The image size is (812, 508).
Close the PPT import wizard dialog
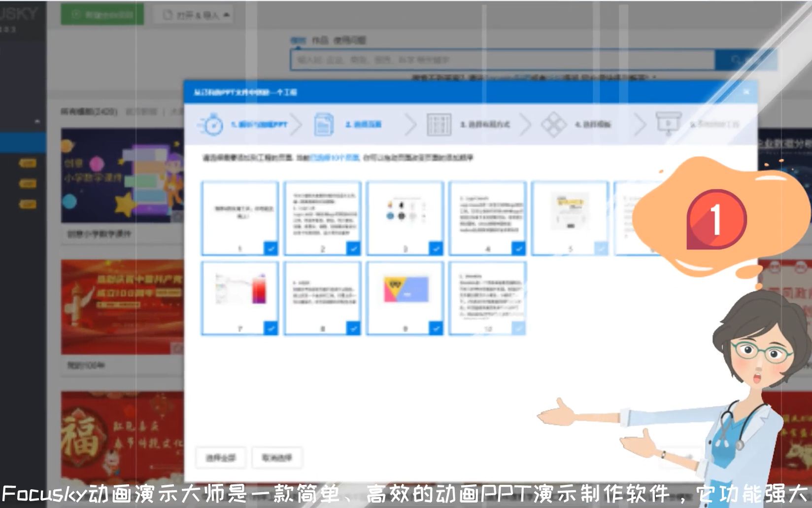point(746,92)
